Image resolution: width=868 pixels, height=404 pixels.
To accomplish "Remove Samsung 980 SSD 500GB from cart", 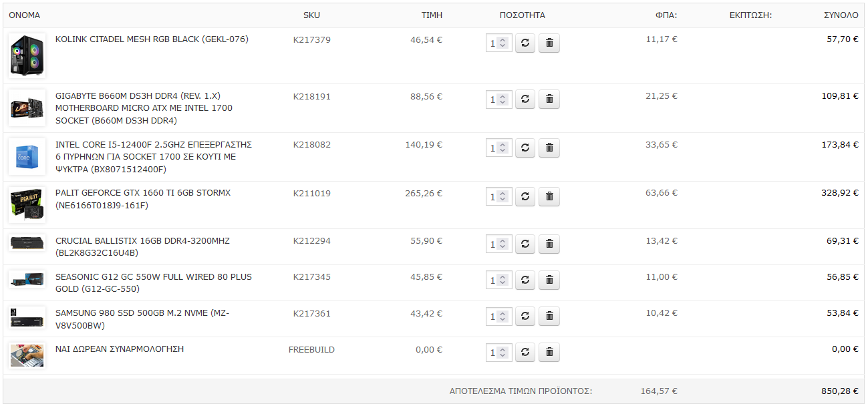I will tap(549, 317).
